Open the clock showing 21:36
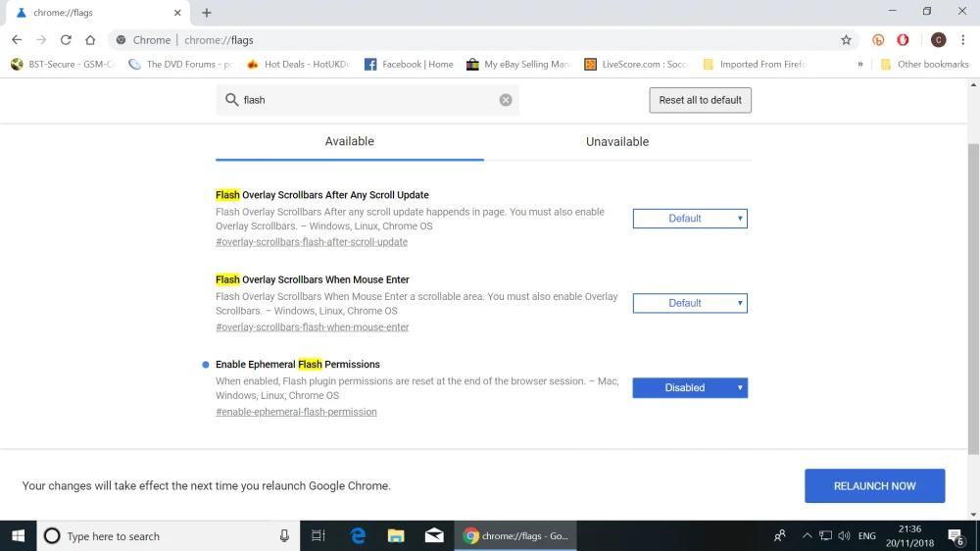980x551 pixels. click(909, 536)
